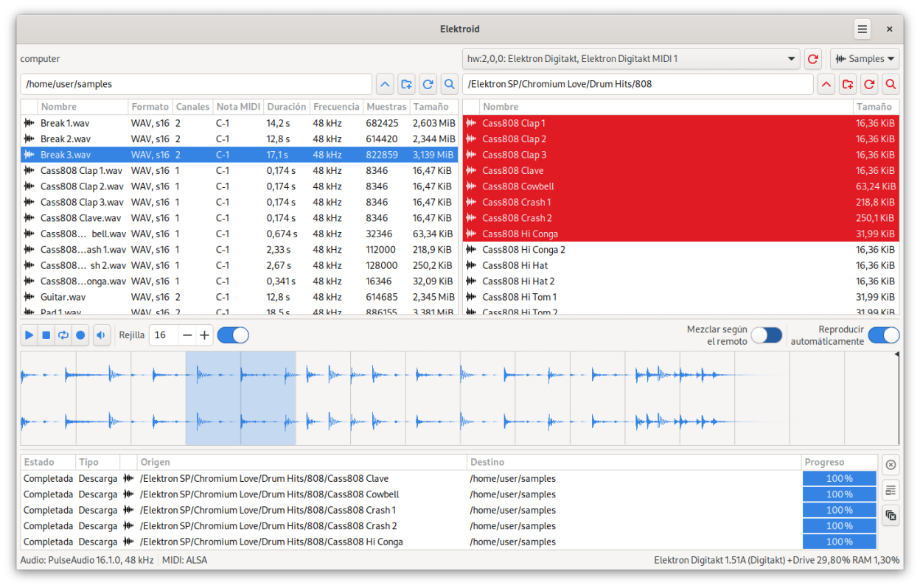The width and height of the screenshot is (920, 588).
Task: Sort local files by Duración column
Action: [286, 107]
